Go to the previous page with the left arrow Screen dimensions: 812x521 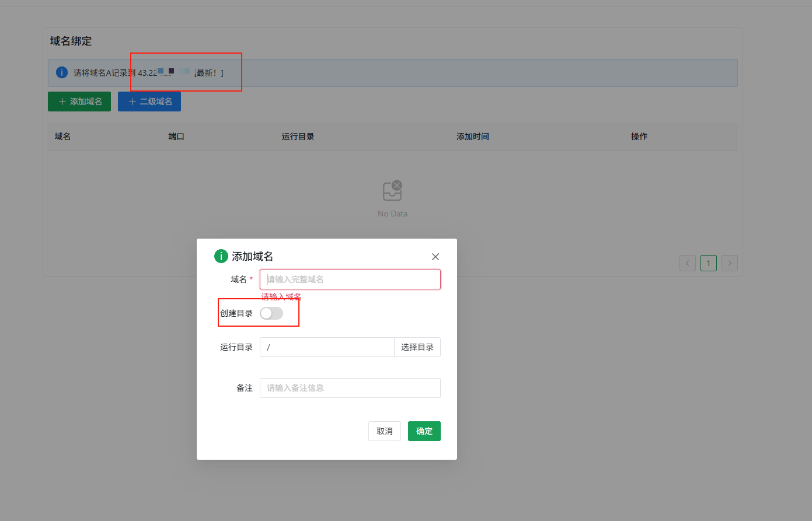point(688,263)
